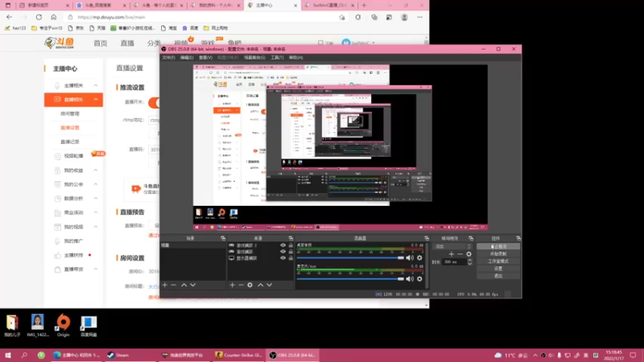Move the source down in the Sources panel
The height and width of the screenshot is (362, 644).
click(270, 285)
